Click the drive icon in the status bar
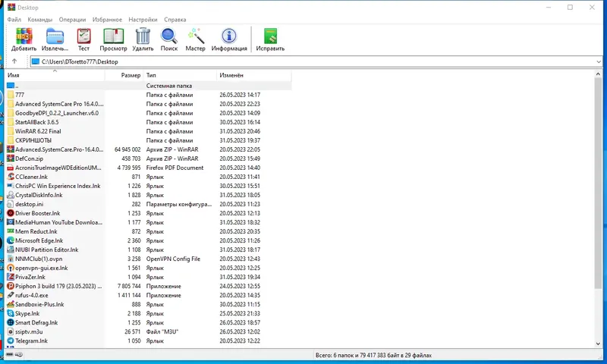The height and width of the screenshot is (364, 607). click(x=10, y=355)
